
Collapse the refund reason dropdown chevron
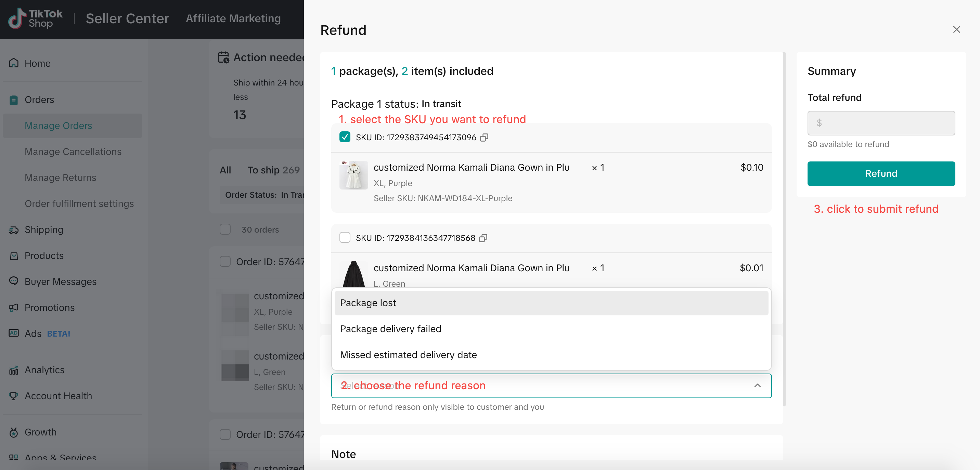[x=757, y=386]
